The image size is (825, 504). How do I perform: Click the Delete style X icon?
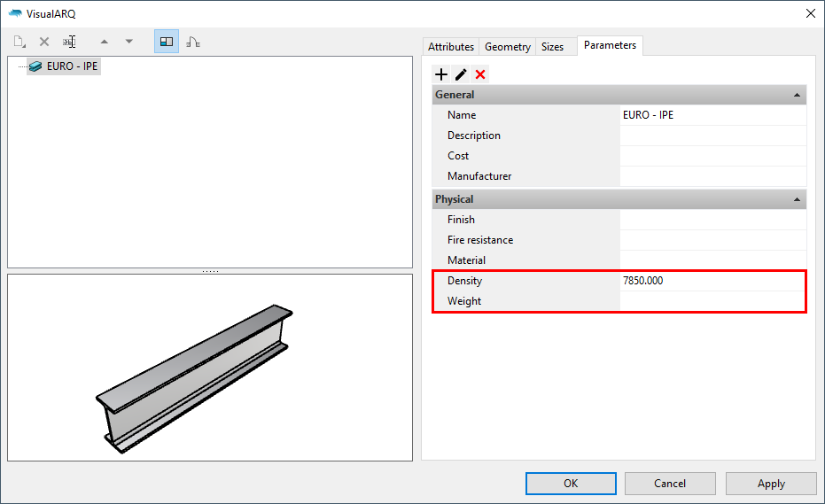(x=44, y=42)
